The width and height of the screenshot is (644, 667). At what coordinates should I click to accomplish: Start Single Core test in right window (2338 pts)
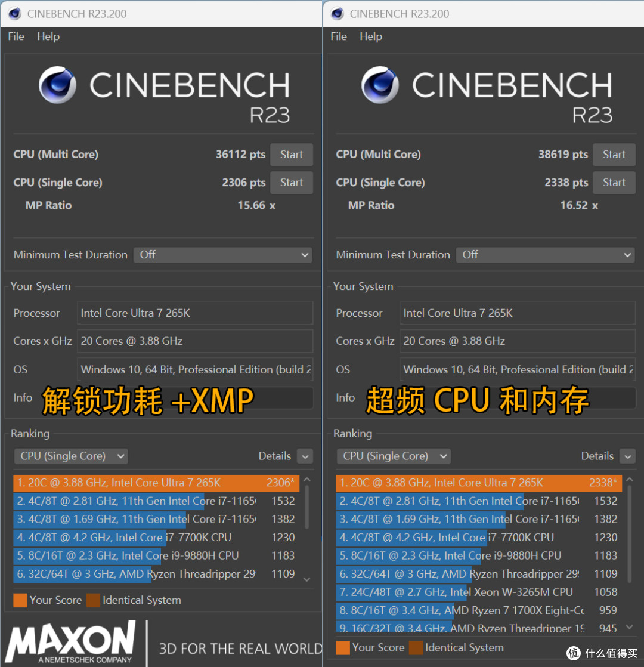coord(614,183)
